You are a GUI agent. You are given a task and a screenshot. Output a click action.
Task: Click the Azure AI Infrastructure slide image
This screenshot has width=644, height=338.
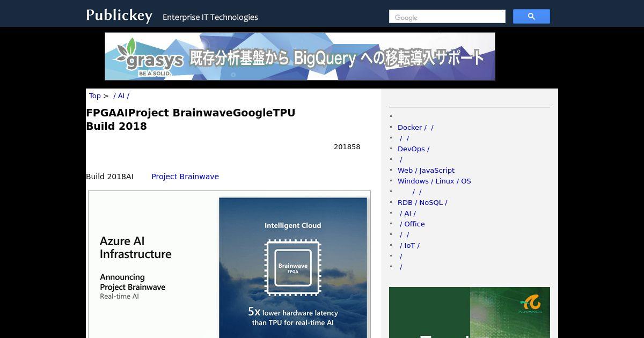(x=229, y=264)
